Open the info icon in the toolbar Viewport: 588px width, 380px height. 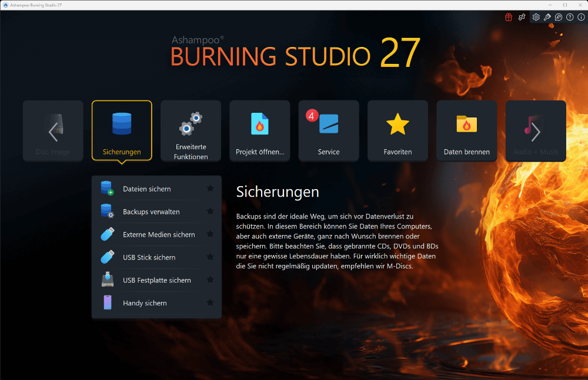[x=581, y=17]
